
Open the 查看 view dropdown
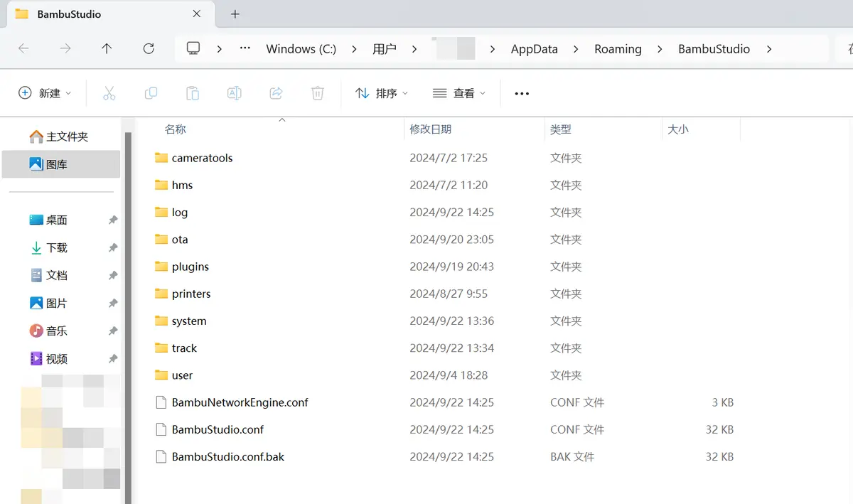point(459,93)
